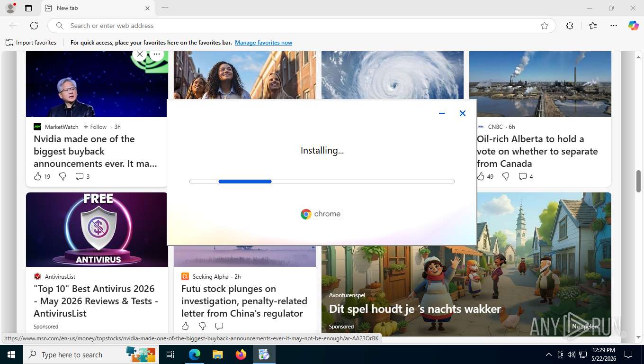644x364 pixels.
Task: Click the Installing progress bar
Action: pos(322,182)
